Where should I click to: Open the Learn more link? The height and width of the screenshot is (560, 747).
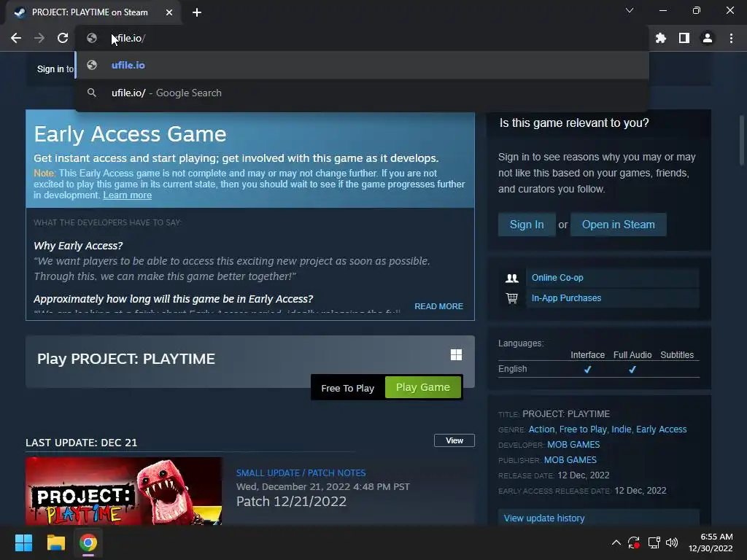click(x=127, y=195)
